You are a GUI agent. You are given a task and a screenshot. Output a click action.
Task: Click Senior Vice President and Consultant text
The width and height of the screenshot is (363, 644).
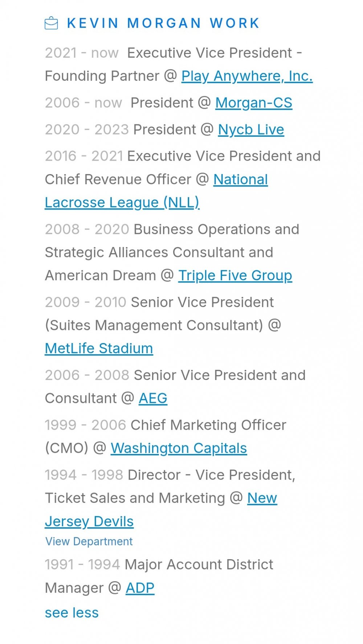(175, 387)
